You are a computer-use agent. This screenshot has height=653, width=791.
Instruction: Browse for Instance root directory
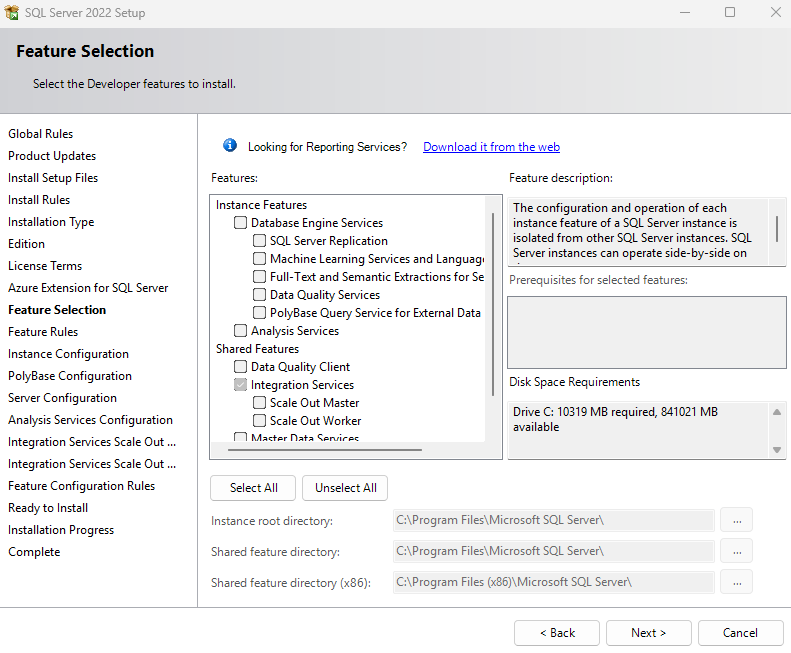tap(737, 520)
